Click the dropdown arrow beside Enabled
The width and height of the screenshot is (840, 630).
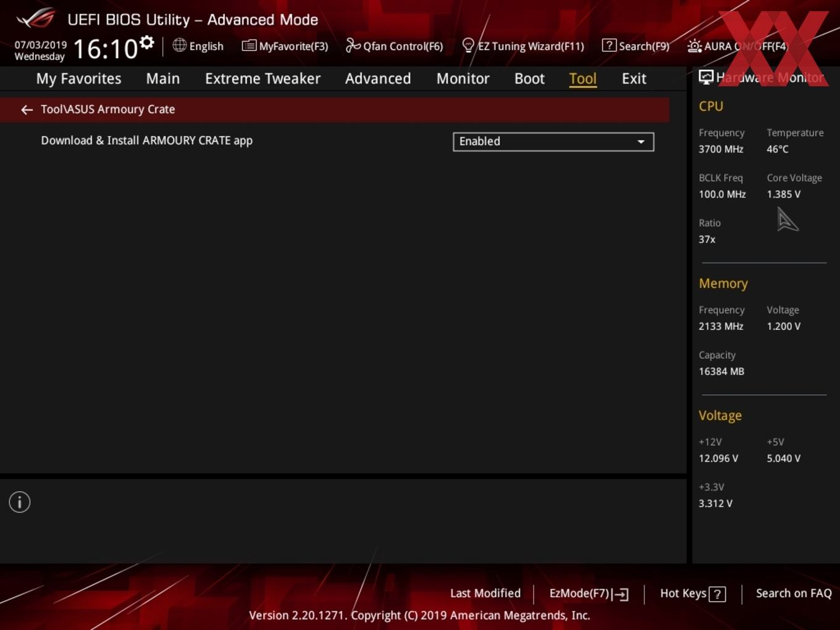[641, 142]
